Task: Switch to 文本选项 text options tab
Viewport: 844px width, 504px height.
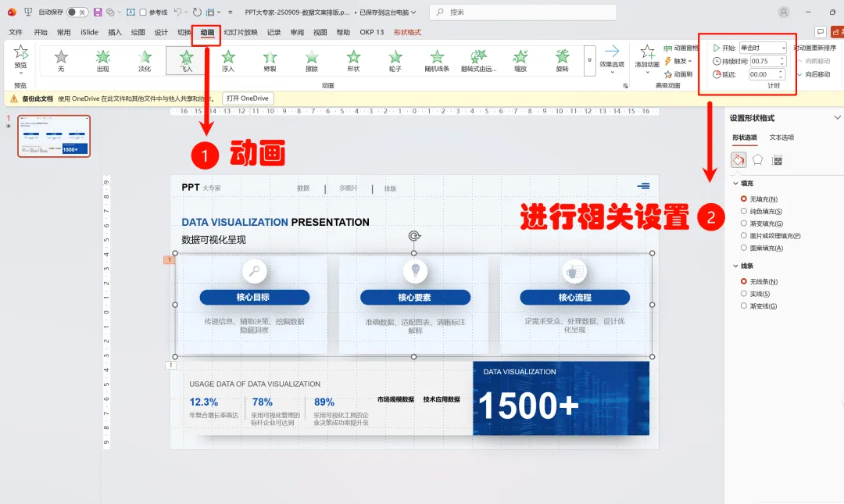Action: point(781,138)
